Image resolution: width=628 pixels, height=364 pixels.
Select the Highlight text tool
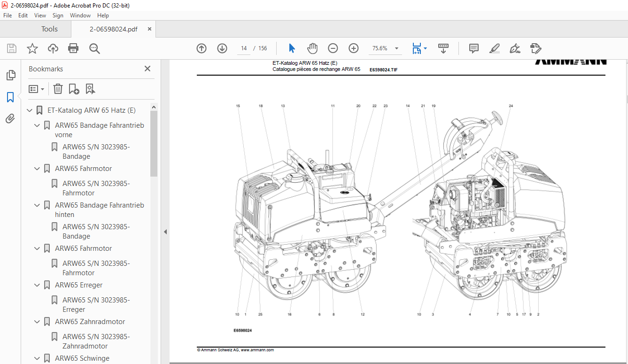[x=494, y=48]
